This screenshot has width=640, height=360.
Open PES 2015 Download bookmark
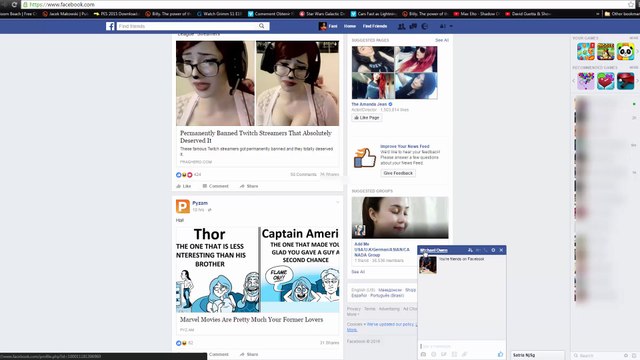[117, 14]
